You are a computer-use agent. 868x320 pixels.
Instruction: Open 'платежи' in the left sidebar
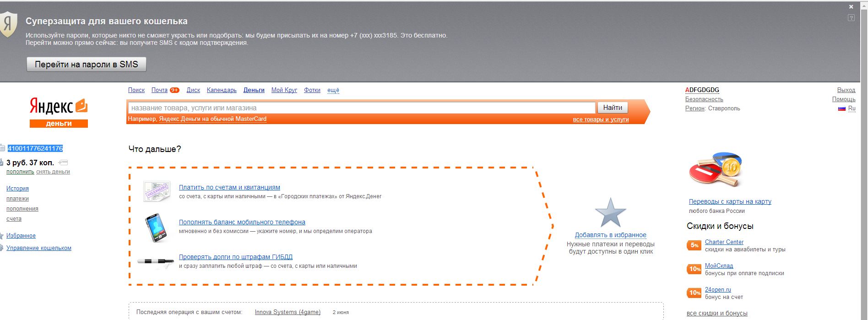click(17, 199)
